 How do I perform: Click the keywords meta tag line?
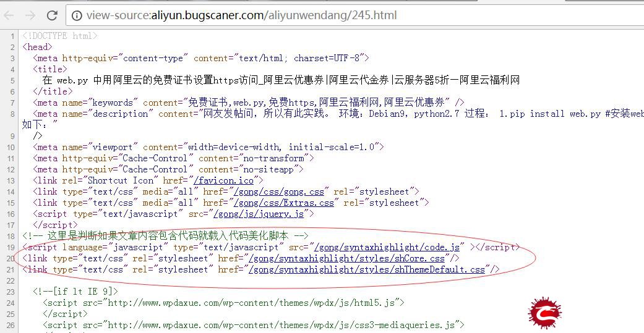click(249, 103)
